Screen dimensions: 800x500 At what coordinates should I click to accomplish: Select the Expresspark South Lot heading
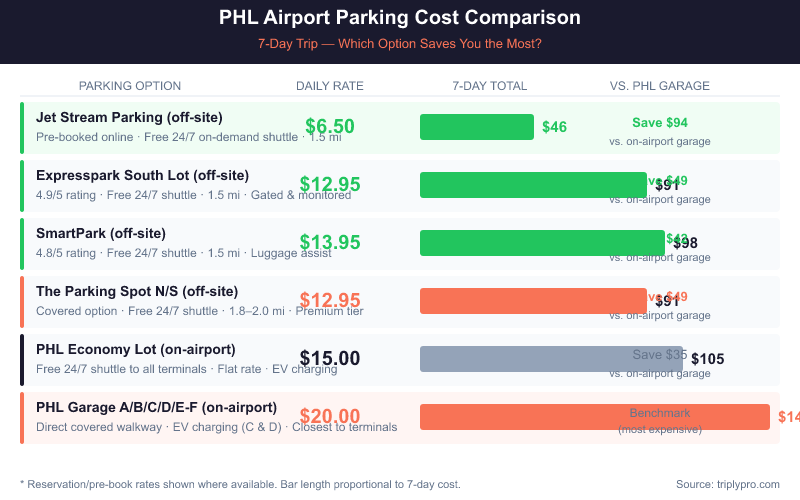[142, 175]
